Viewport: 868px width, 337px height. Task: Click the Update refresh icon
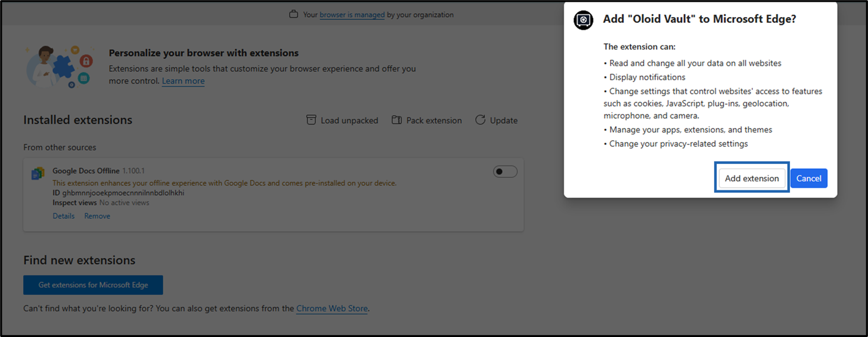[480, 120]
